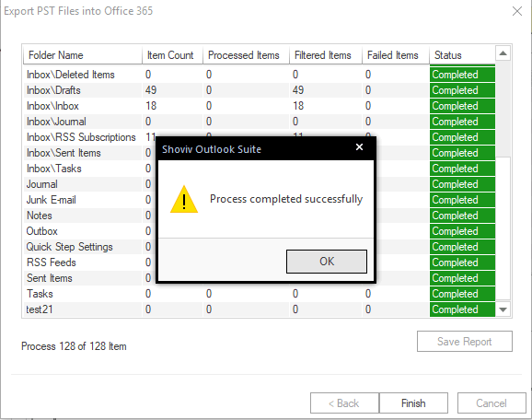Click the Completed status of Inbox\Deleted Items
532x420 pixels.
[462, 75]
